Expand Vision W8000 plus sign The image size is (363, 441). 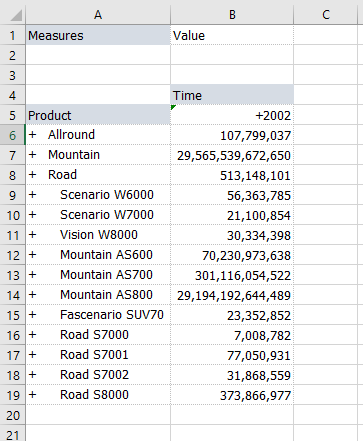tap(32, 235)
